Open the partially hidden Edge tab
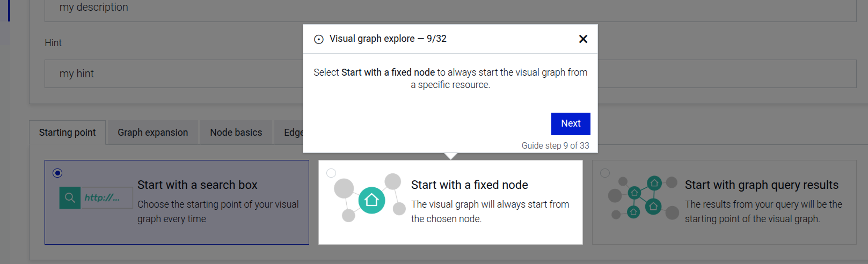 pyautogui.click(x=293, y=133)
